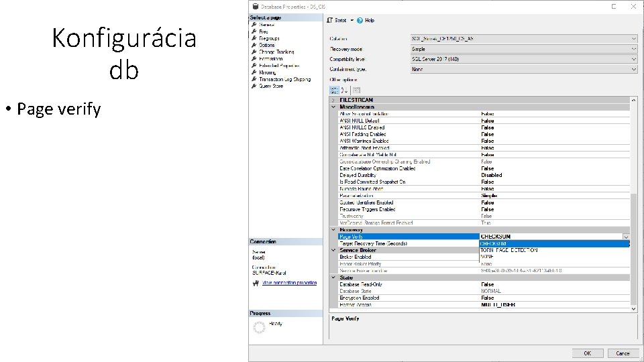Select the Arithmetic Abort Enabled row

(484, 147)
